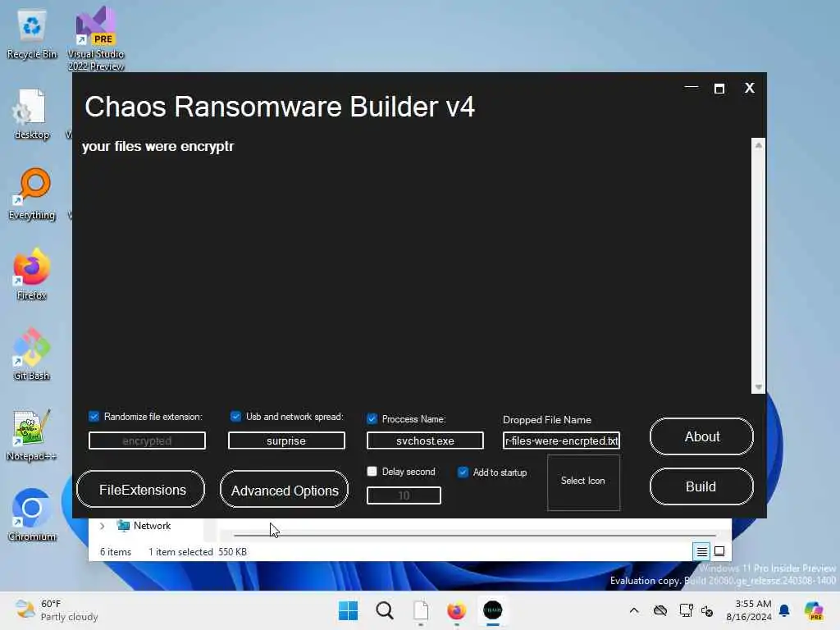Screen dimensions: 840x630
Task: Toggle Add to startup checkbox
Action: 463,472
